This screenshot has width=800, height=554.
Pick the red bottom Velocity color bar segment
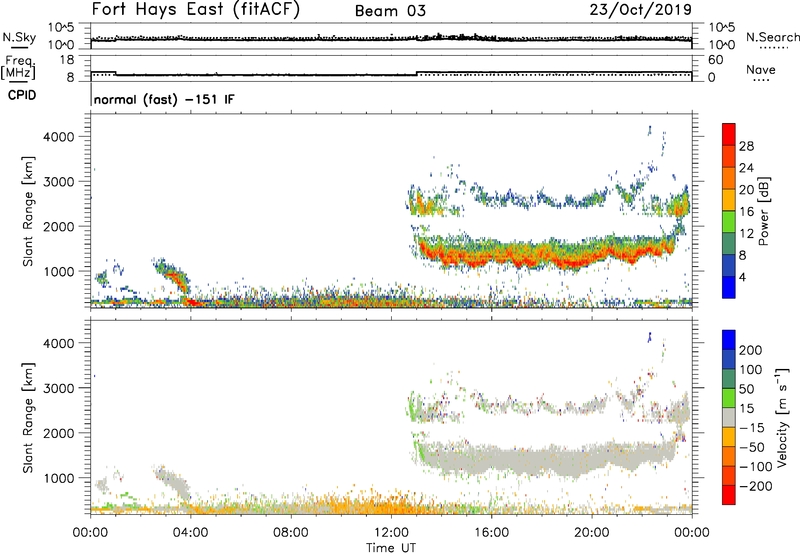click(x=729, y=495)
